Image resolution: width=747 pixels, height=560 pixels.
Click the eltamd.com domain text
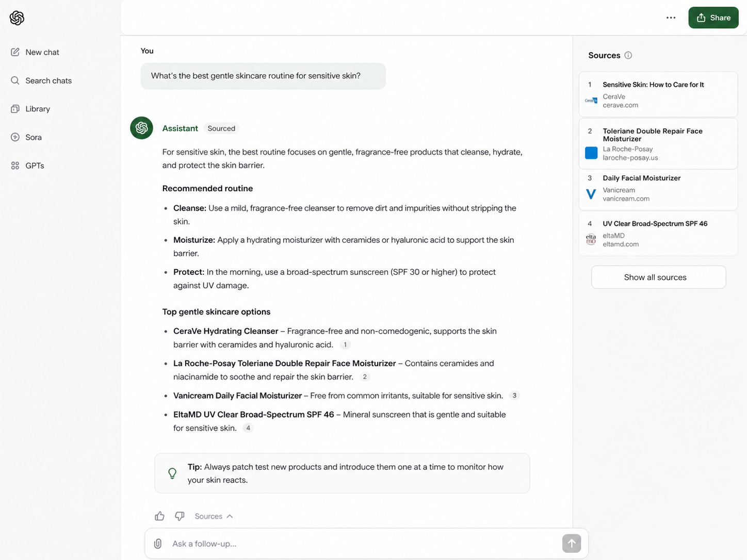click(x=621, y=244)
